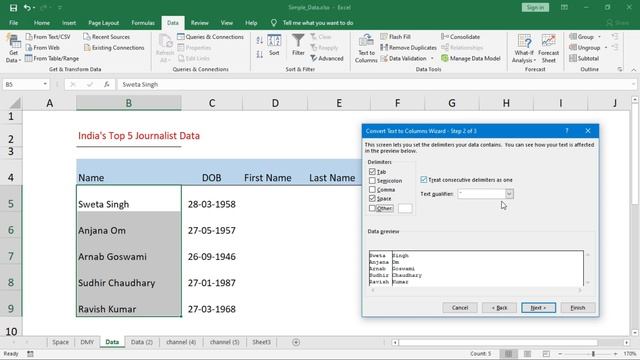Click the Undo arrow icon
Image resolution: width=640 pixels, height=360 pixels.
coord(27,8)
